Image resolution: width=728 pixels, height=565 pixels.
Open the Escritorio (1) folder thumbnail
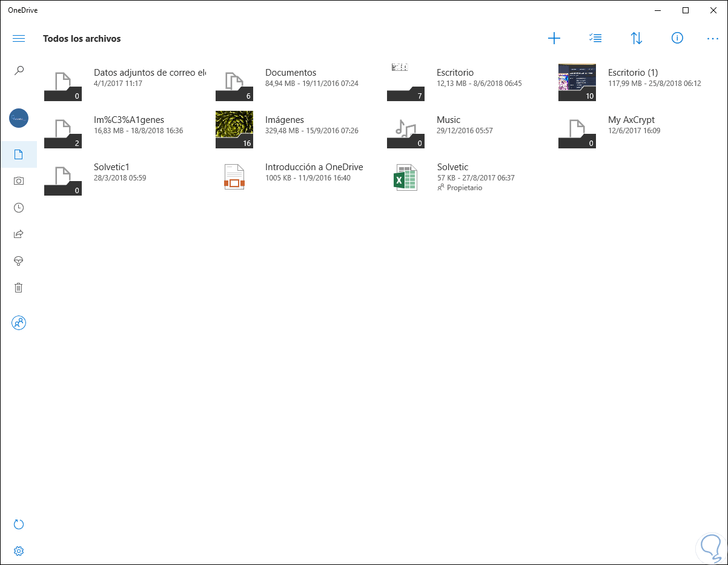577,82
